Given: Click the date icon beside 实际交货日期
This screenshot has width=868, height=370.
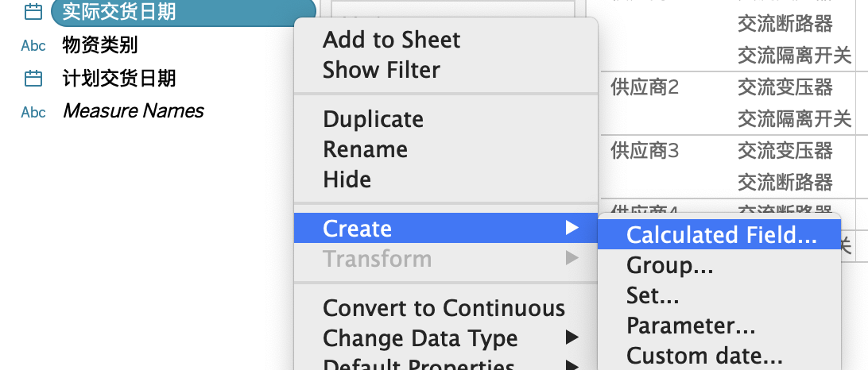Looking at the screenshot, I should pyautogui.click(x=33, y=12).
